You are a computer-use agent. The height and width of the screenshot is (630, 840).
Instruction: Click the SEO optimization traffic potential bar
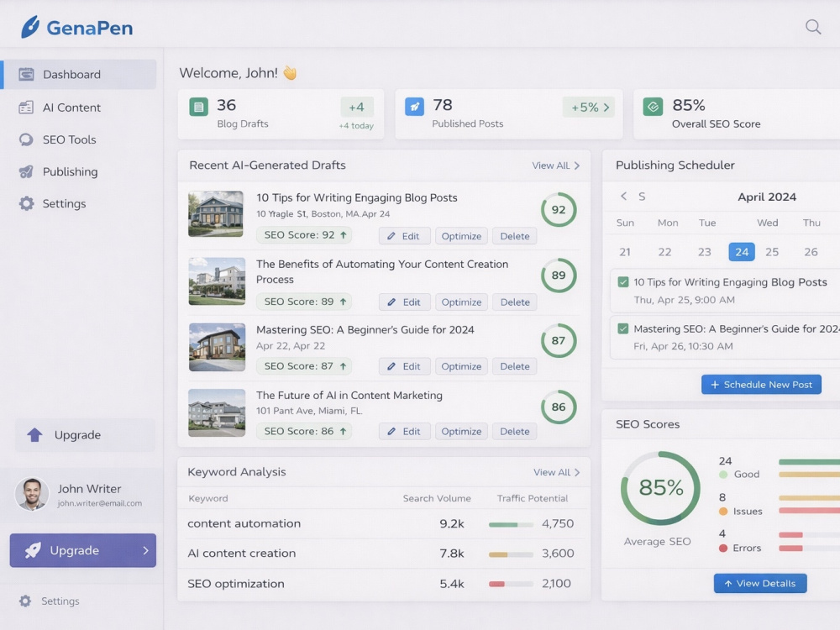point(511,584)
